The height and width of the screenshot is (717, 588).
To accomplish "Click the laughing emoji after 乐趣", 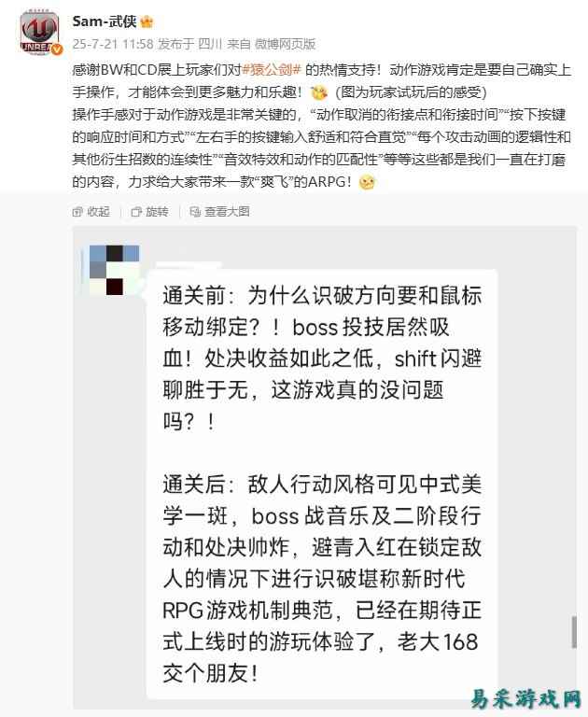I will tap(318, 92).
